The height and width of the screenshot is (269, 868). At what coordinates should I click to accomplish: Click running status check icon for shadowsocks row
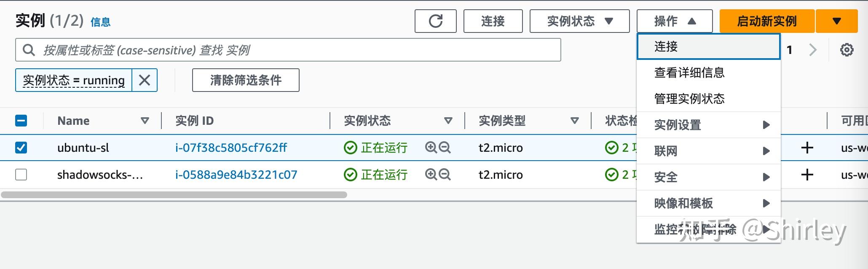click(x=350, y=175)
